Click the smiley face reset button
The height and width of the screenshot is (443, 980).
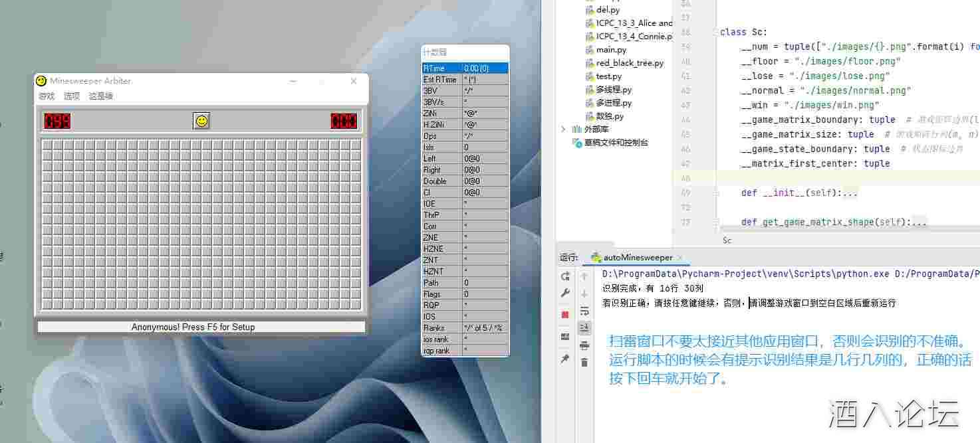(201, 121)
